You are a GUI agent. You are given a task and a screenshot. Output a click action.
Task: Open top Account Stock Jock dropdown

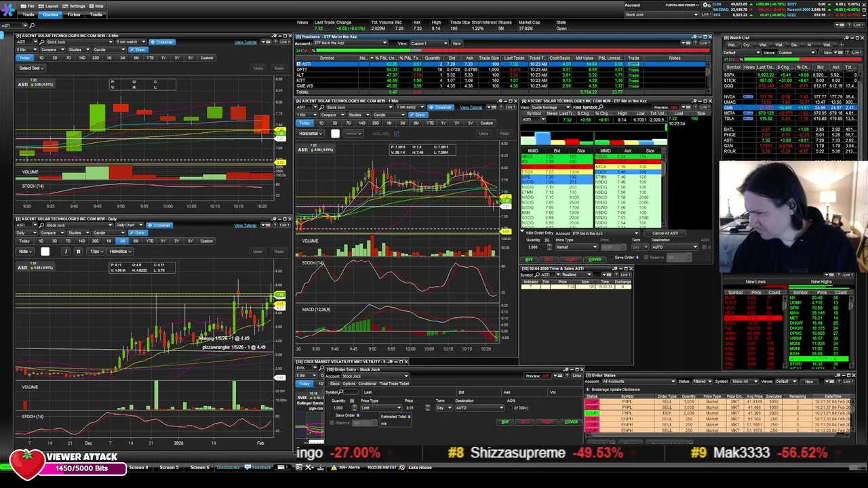pyautogui.click(x=663, y=14)
